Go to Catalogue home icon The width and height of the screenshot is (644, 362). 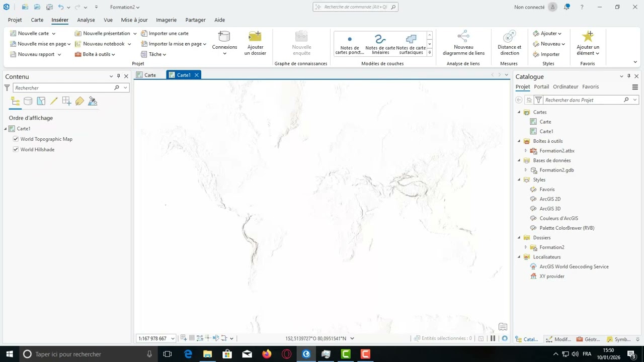(529, 100)
